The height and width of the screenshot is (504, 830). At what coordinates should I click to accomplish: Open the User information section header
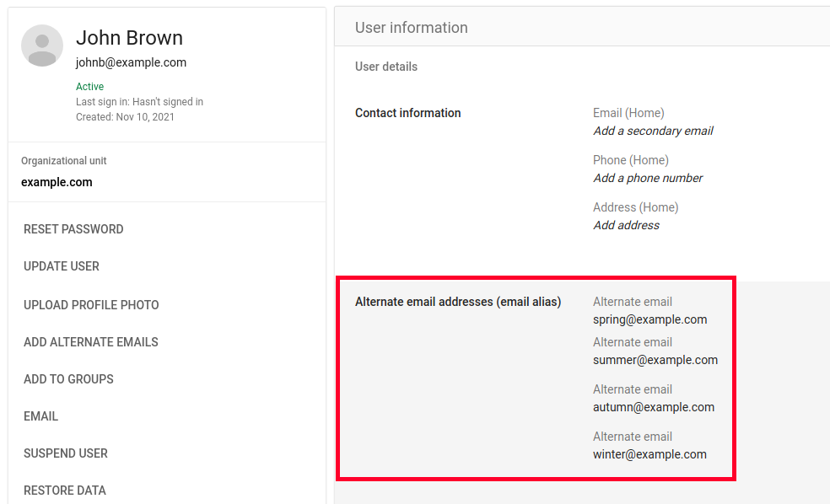(412, 28)
